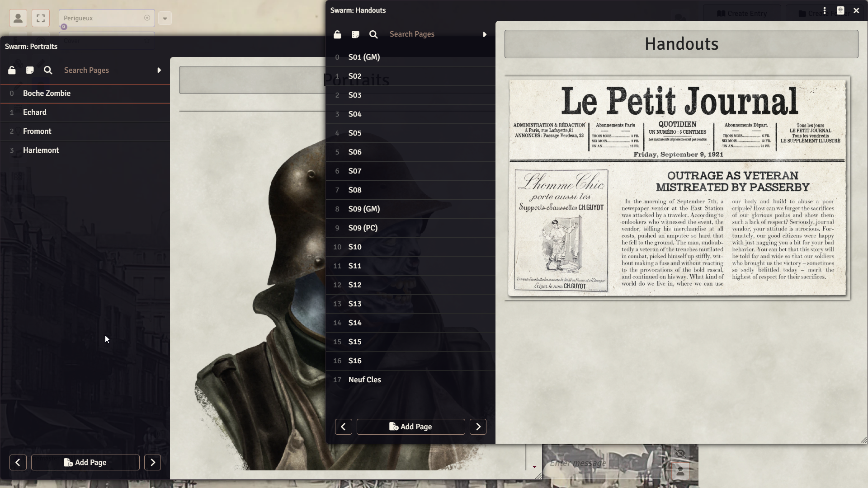Select the Fromont page
This screenshot has height=488, width=868.
tap(85, 131)
